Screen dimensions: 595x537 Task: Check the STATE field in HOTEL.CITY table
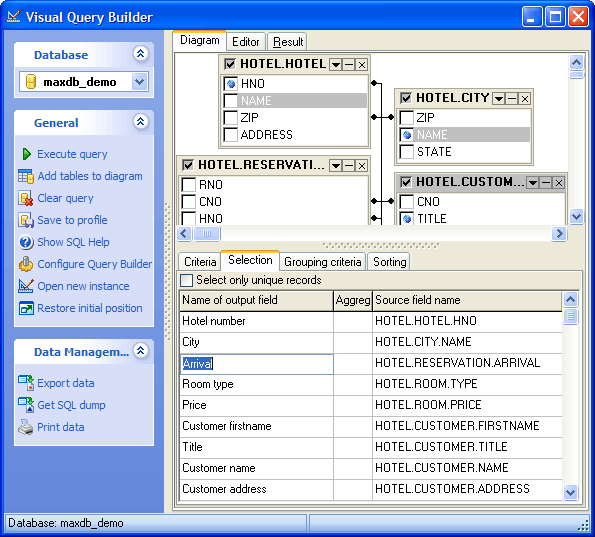click(x=407, y=152)
